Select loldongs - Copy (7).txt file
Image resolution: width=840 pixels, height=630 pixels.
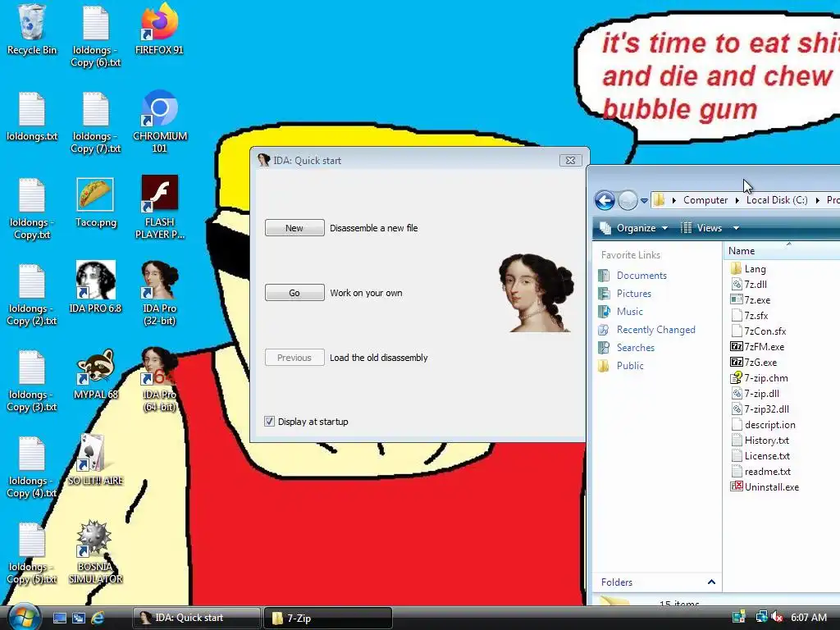coord(96,122)
